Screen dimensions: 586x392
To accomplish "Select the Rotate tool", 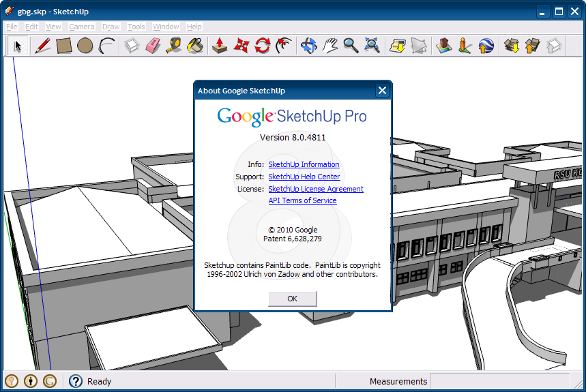I will point(263,46).
